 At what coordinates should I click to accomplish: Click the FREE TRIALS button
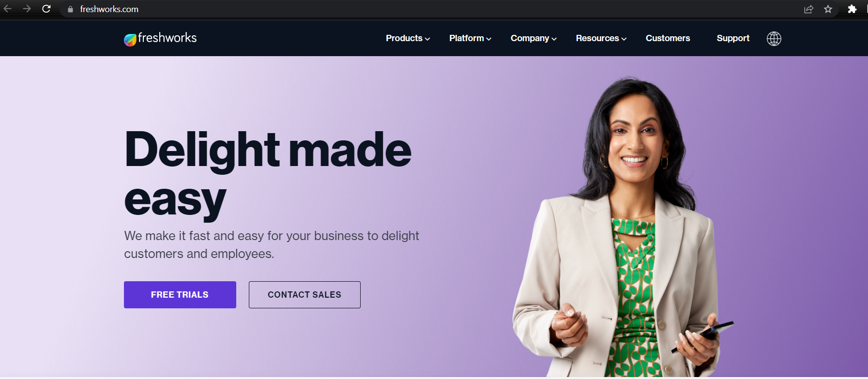pos(180,295)
